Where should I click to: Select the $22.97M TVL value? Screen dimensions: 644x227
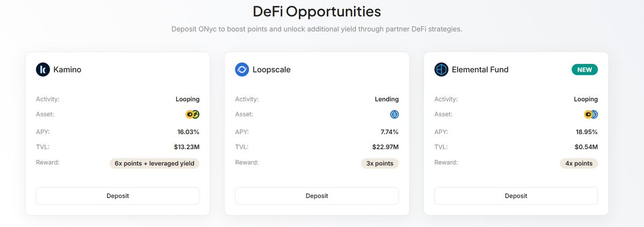pos(385,147)
